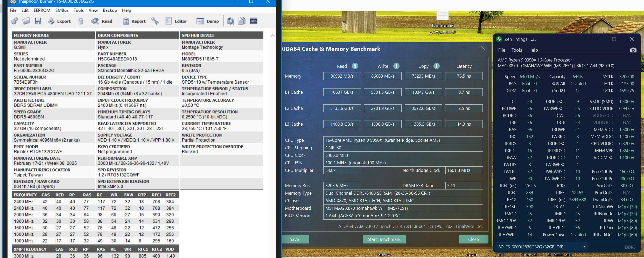The width and height of the screenshot is (644, 258).
Task: Open the gears settings icon in Thaiphoon Burner
Action: [15, 21]
